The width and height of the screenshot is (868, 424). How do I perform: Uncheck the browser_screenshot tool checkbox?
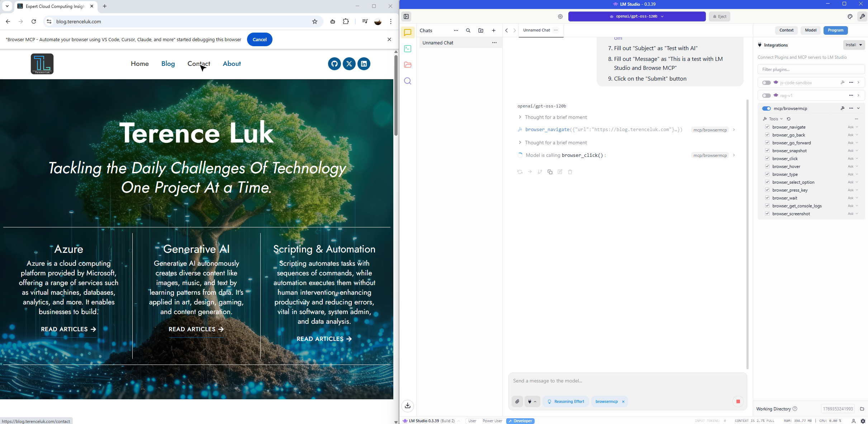pos(767,214)
